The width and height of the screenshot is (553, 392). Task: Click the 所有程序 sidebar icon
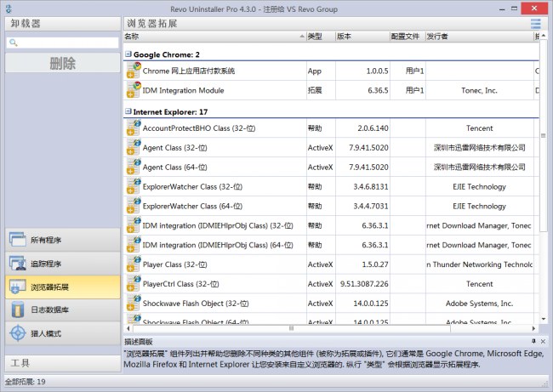pos(17,239)
